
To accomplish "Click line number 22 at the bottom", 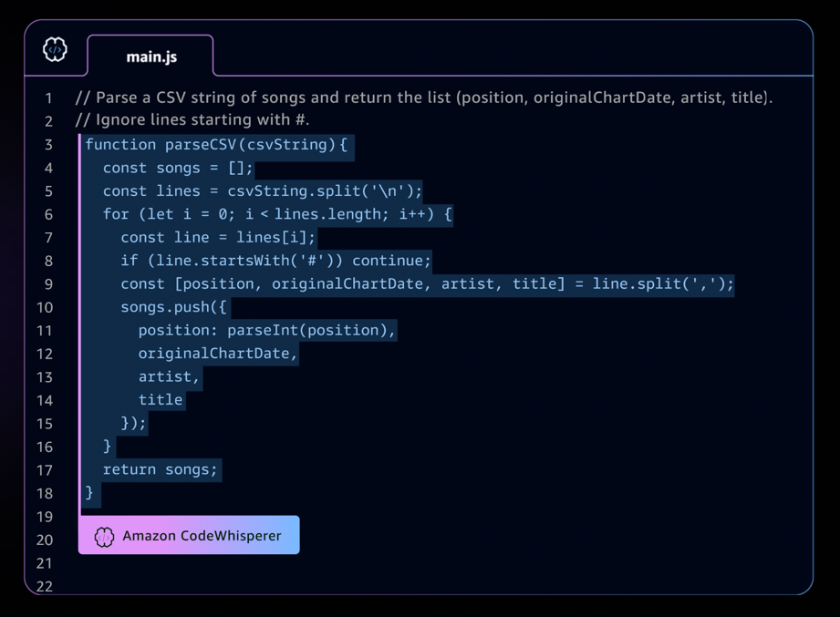I will pos(43,587).
